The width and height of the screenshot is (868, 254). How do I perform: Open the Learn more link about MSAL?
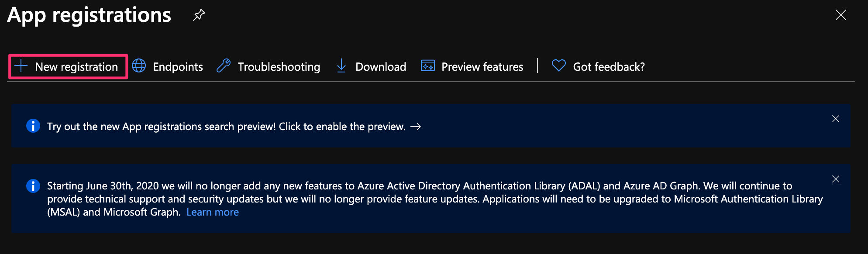213,212
